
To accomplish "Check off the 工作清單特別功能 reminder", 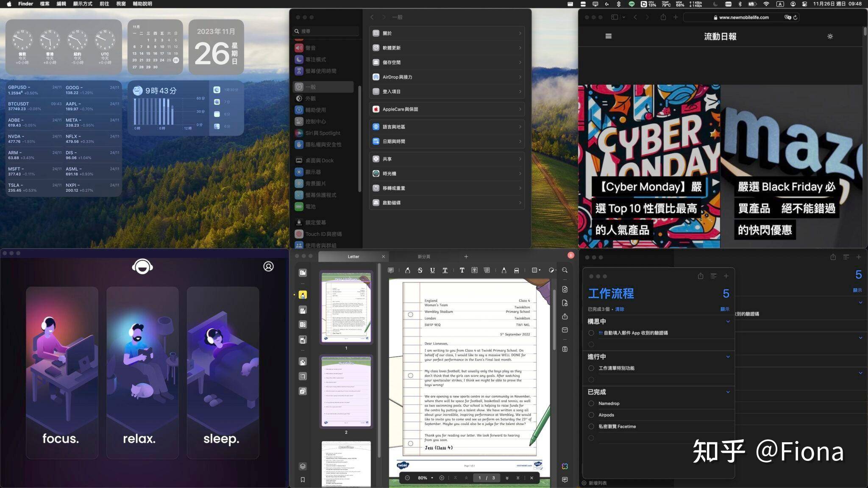I will [x=591, y=368].
